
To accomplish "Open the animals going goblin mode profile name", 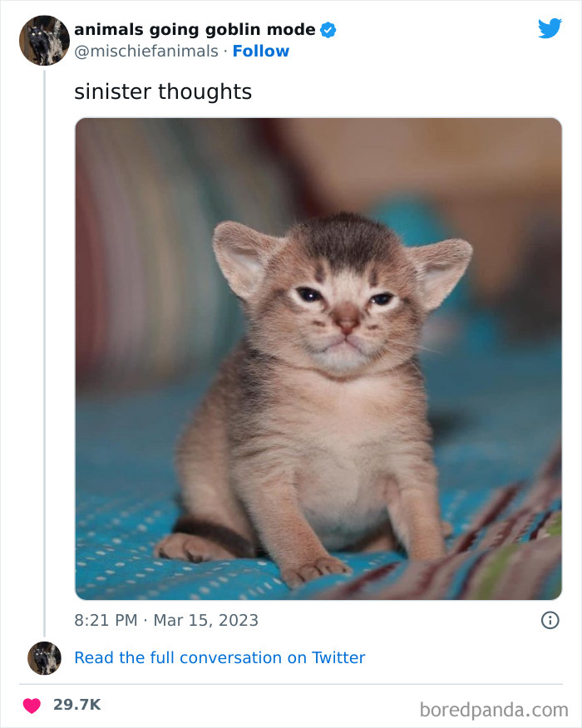I will tap(195, 29).
